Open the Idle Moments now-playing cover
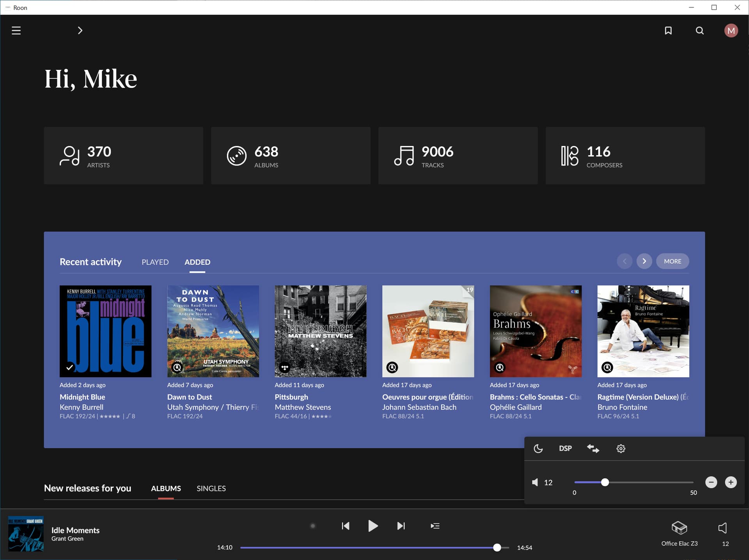Viewport: 749px width, 560px height. pos(26,534)
